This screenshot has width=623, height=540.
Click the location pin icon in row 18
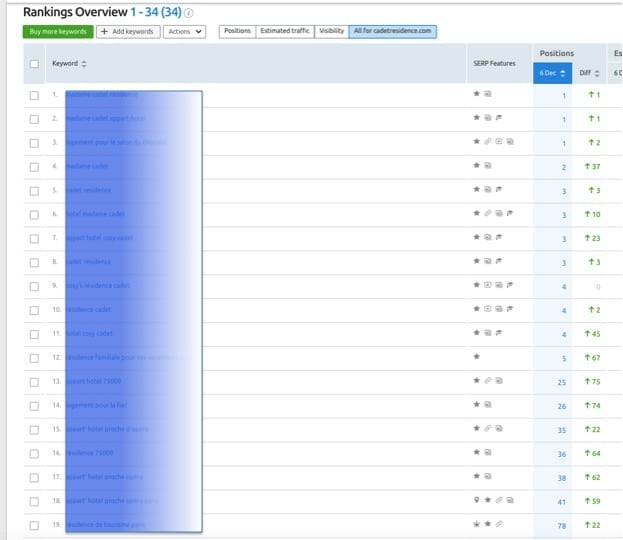pyautogui.click(x=476, y=500)
